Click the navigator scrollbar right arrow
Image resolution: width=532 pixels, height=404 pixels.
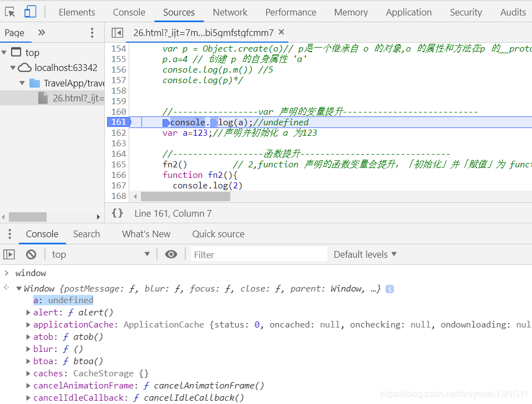pos(98,217)
